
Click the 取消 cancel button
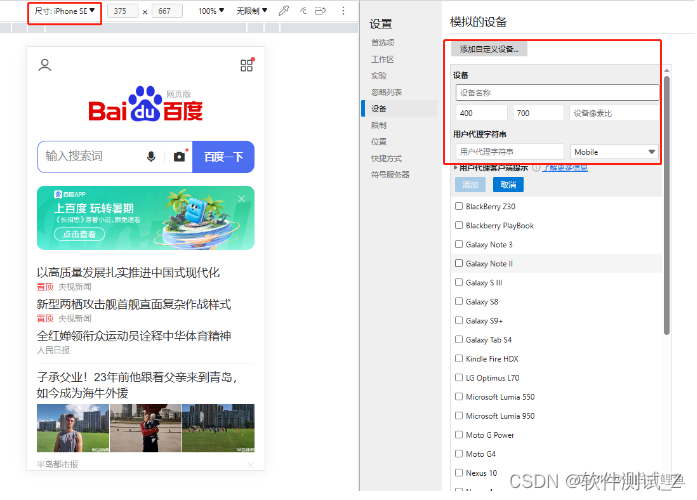508,184
